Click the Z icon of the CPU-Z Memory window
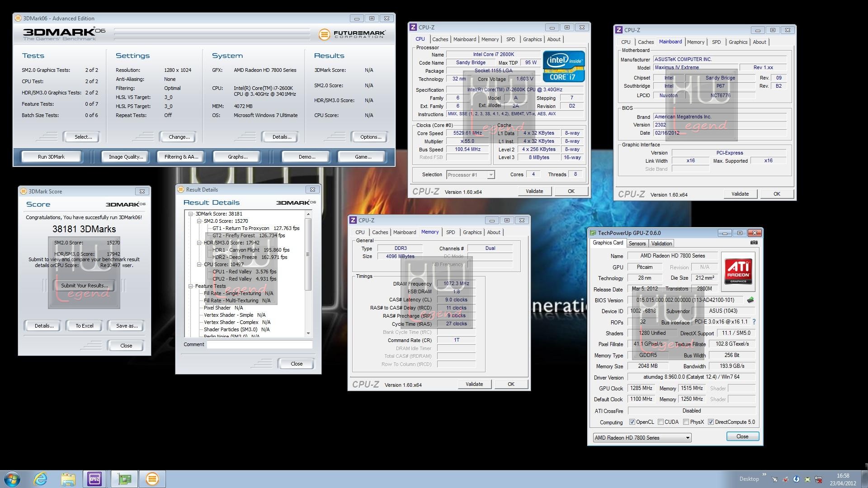Viewport: 868px width, 488px height. [x=353, y=221]
